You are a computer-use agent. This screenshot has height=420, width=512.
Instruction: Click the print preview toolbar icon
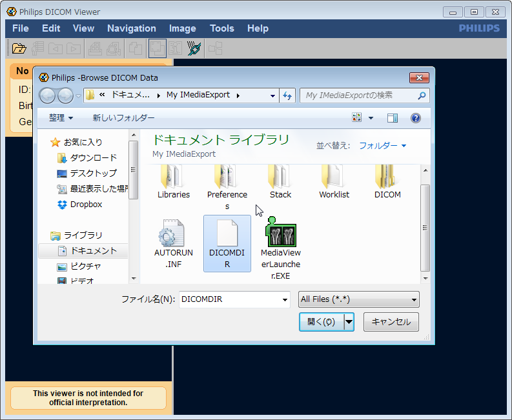[114, 48]
